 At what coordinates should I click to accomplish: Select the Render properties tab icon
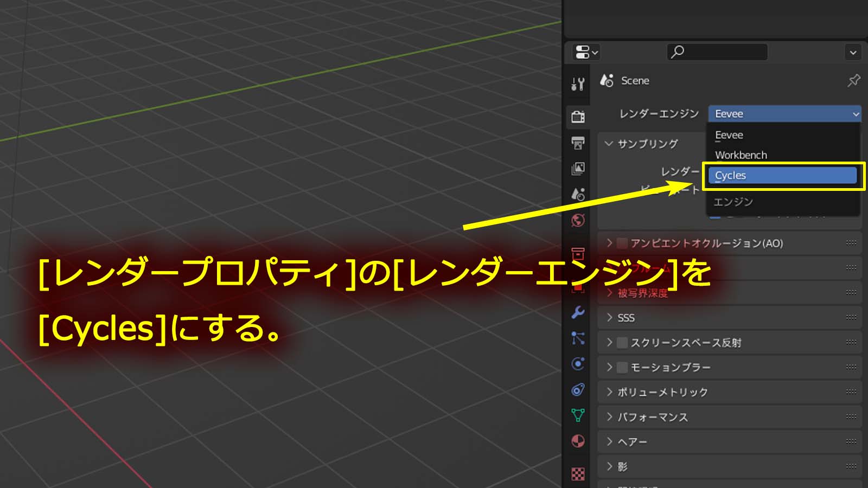(x=578, y=117)
